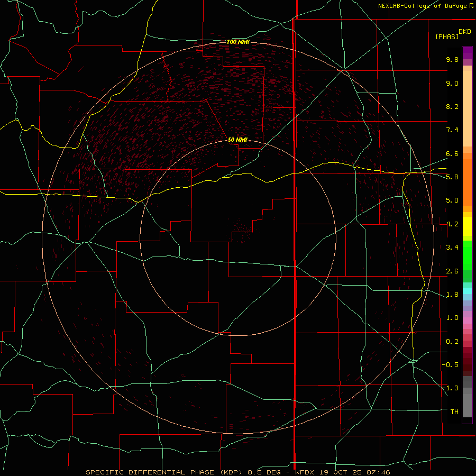Pick the orange band on color bar
This screenshot has height=476, width=476.
(x=467, y=183)
